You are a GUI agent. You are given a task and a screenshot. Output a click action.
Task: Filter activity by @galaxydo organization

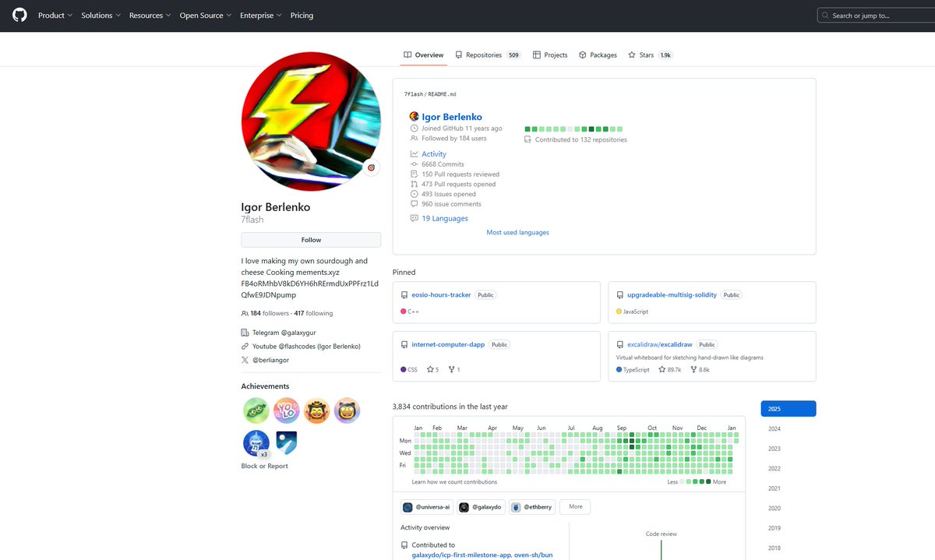482,507
